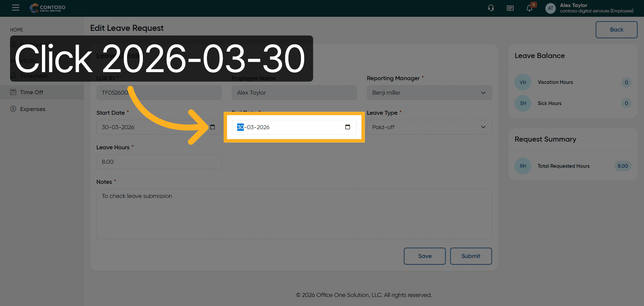Open the Start Date calendar picker icon

(212, 127)
